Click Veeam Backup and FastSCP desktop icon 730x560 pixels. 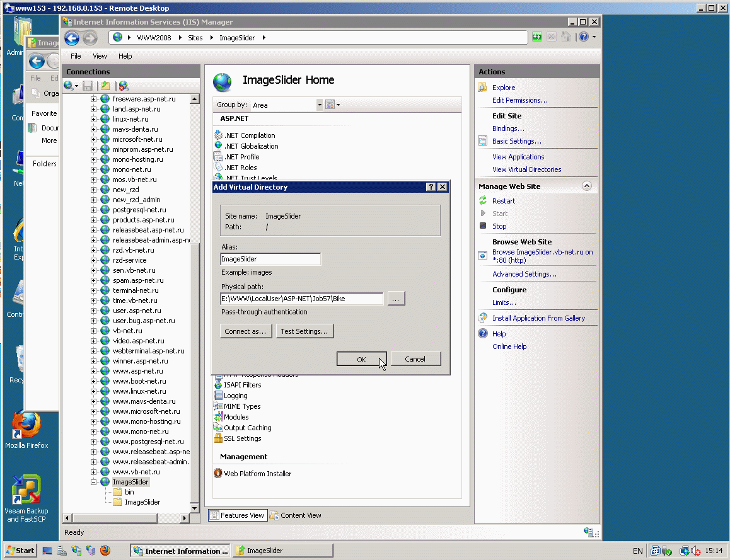tap(26, 498)
